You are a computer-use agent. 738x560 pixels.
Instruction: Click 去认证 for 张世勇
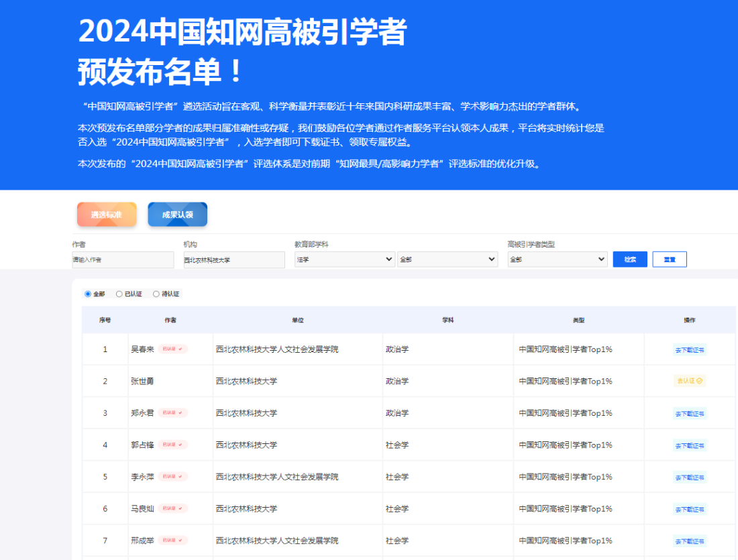(x=690, y=381)
